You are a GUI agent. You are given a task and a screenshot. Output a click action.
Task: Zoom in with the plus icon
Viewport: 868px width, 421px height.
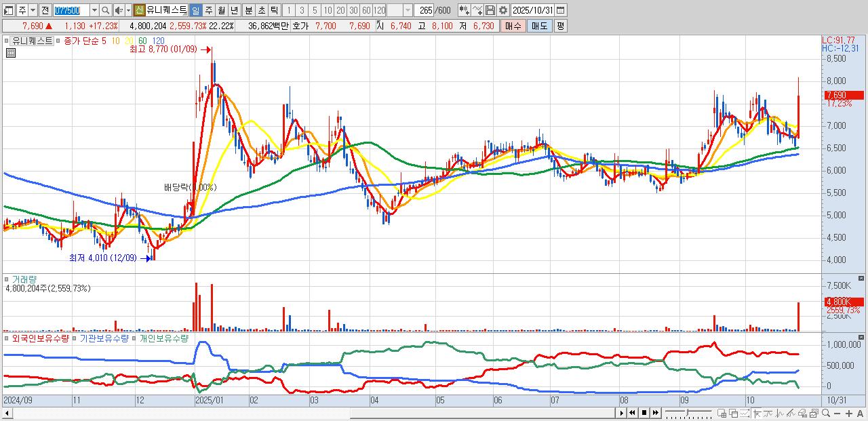tap(848, 414)
